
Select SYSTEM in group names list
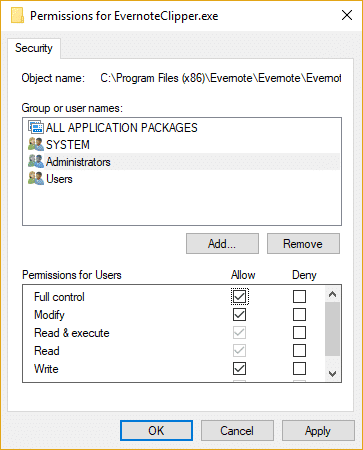coord(182,145)
